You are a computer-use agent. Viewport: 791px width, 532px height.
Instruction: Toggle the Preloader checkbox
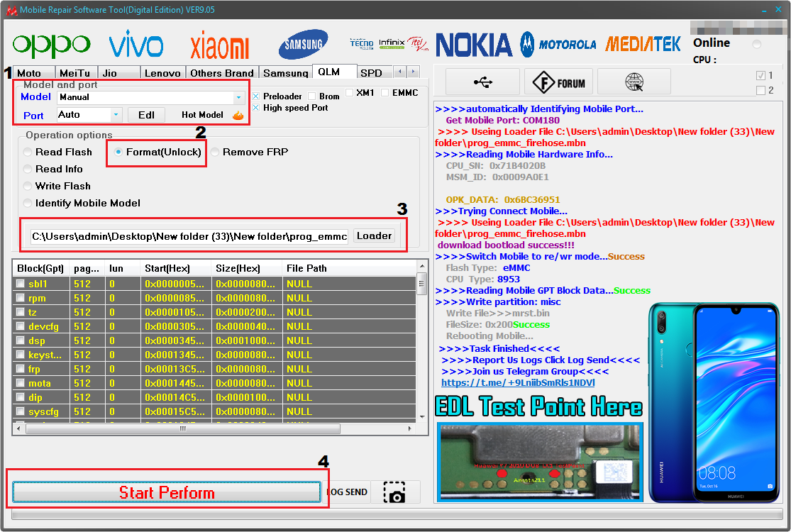pyautogui.click(x=256, y=96)
